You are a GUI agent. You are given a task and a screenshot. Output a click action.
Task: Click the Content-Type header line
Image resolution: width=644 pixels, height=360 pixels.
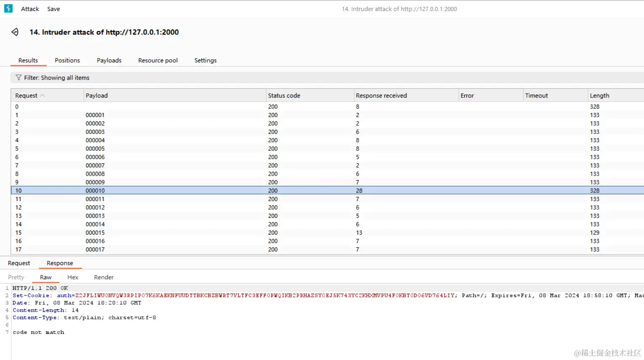[84, 318]
